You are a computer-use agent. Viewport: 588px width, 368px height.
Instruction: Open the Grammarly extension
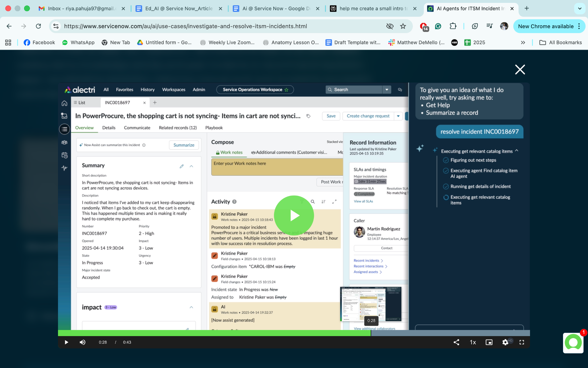pos(438,26)
